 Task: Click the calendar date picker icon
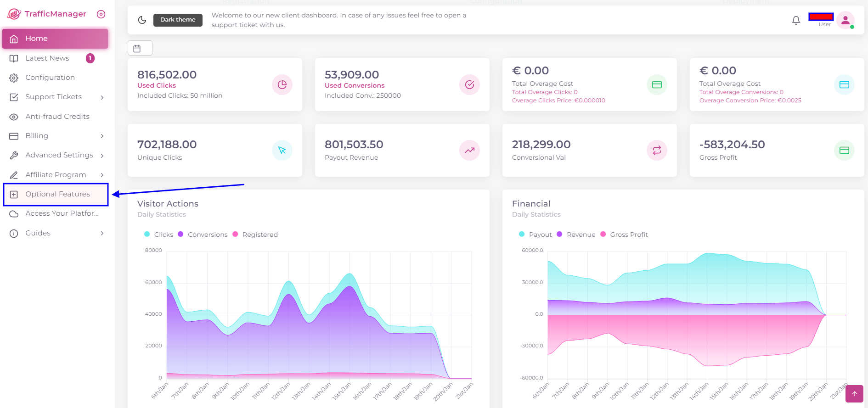click(x=137, y=48)
